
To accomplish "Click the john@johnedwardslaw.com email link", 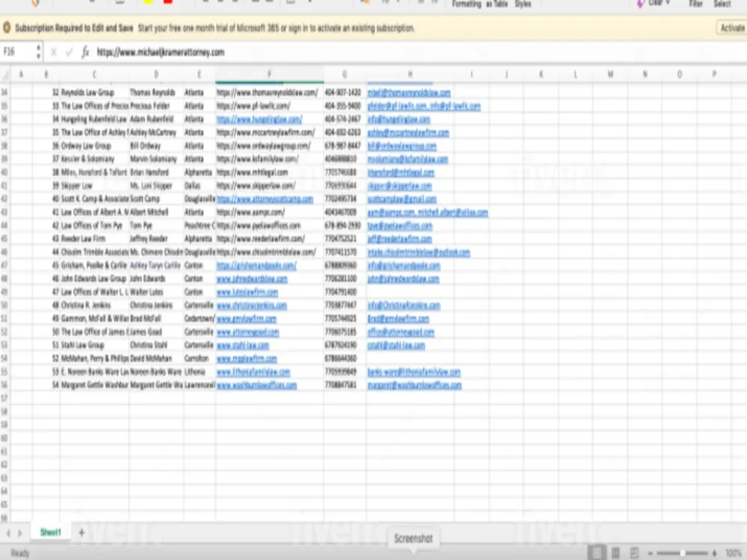I will tap(403, 279).
